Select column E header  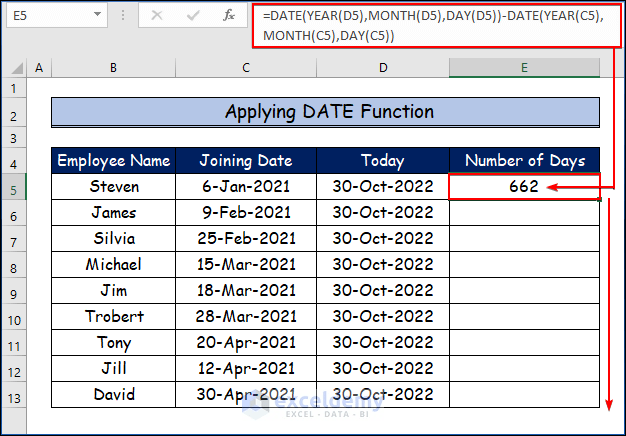[524, 67]
